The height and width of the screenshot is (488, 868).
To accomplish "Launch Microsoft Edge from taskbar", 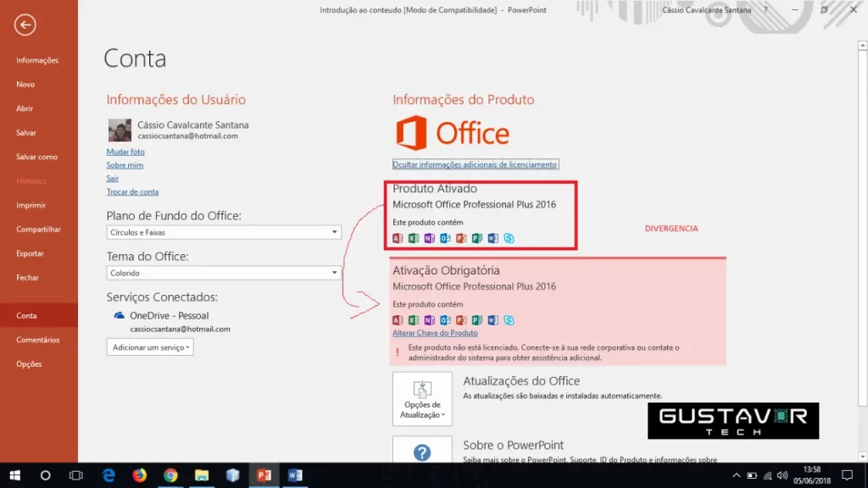I will click(108, 475).
